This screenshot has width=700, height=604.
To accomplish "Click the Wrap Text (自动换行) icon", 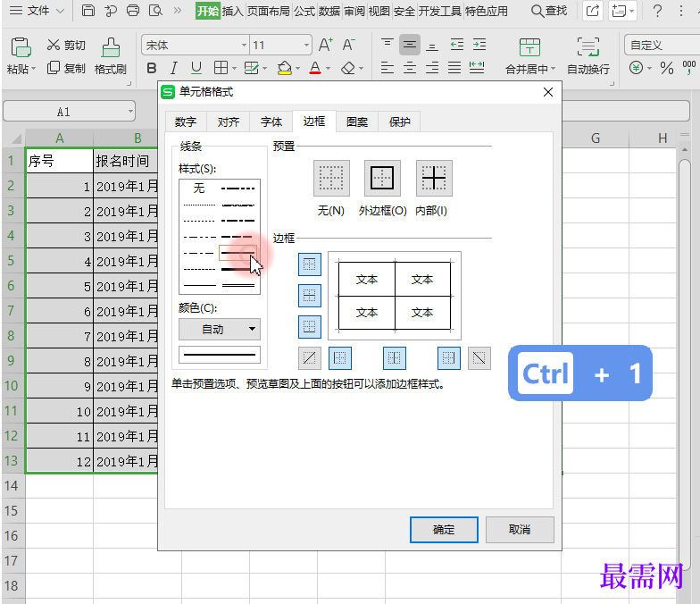I will click(588, 49).
